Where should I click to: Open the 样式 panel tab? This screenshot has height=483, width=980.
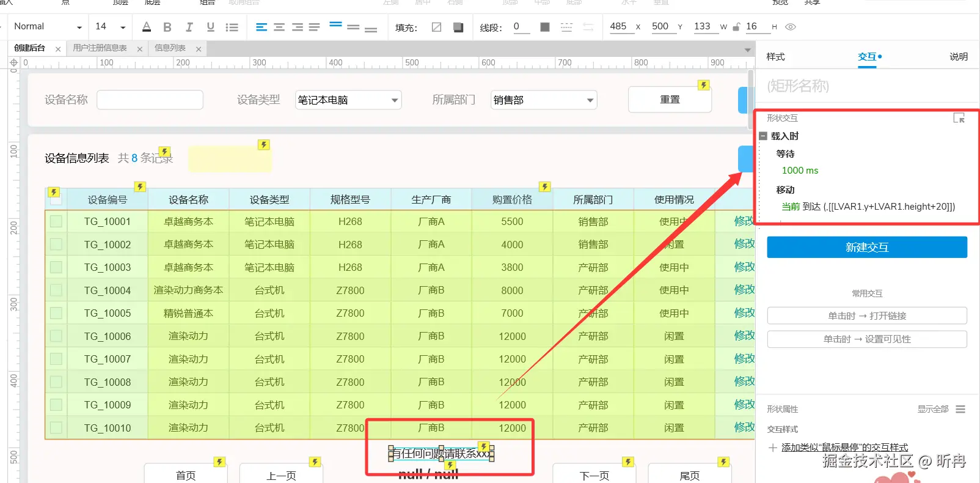tap(775, 57)
